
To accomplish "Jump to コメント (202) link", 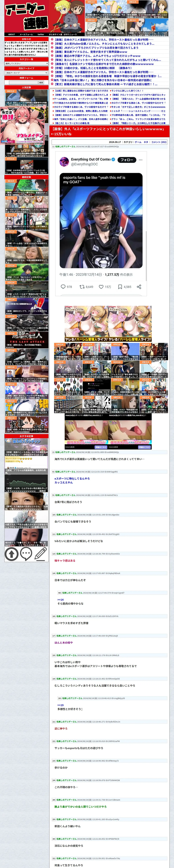I will click(x=159, y=142).
